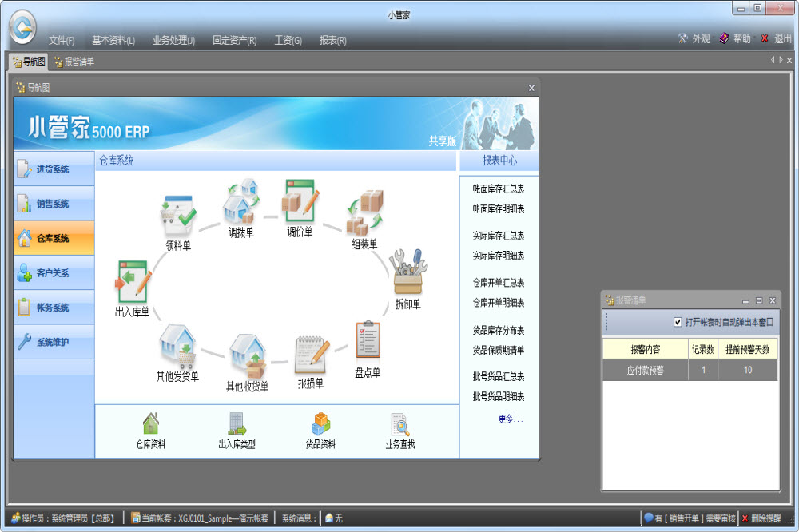This screenshot has height=532, width=799.
Task: Toggle 打开帐套时自动弹出本窗口 checkbox
Action: [678, 322]
